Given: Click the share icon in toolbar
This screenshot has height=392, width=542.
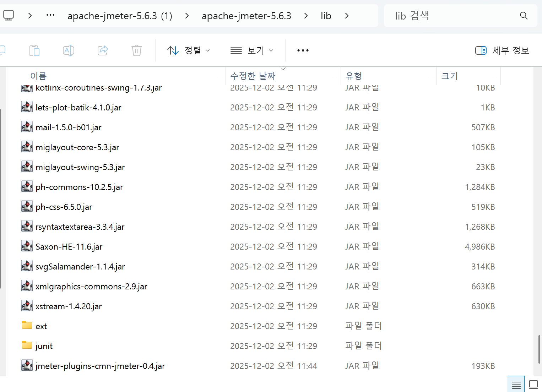Looking at the screenshot, I should [x=103, y=50].
